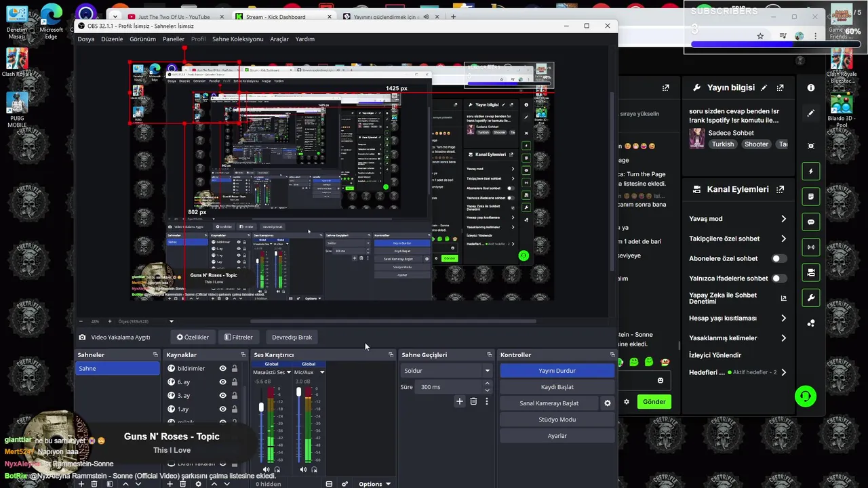Viewport: 868px width, 488px height.
Task: Open source properties gear in Kaynaklar toolbar
Action: (x=198, y=484)
